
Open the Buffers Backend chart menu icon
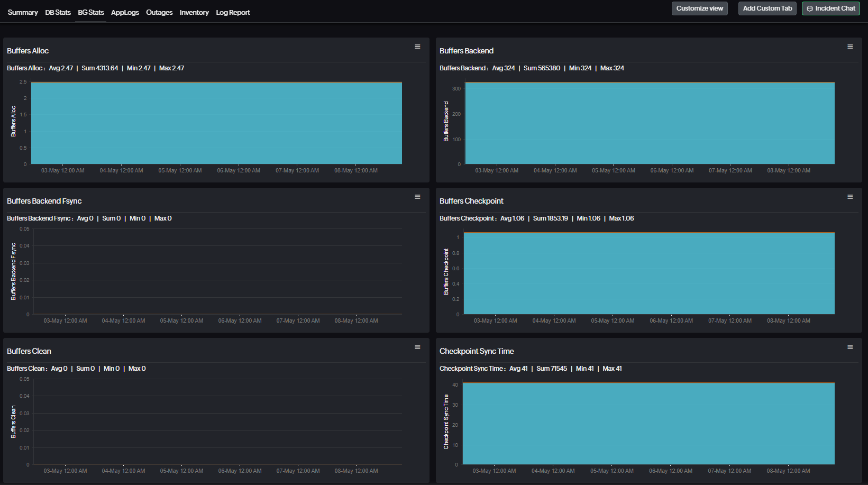(850, 47)
